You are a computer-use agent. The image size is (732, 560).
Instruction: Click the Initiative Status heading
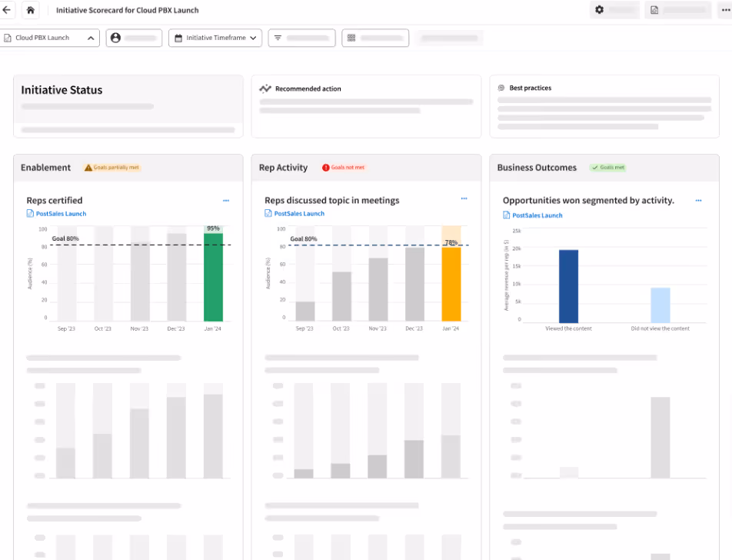click(x=62, y=90)
